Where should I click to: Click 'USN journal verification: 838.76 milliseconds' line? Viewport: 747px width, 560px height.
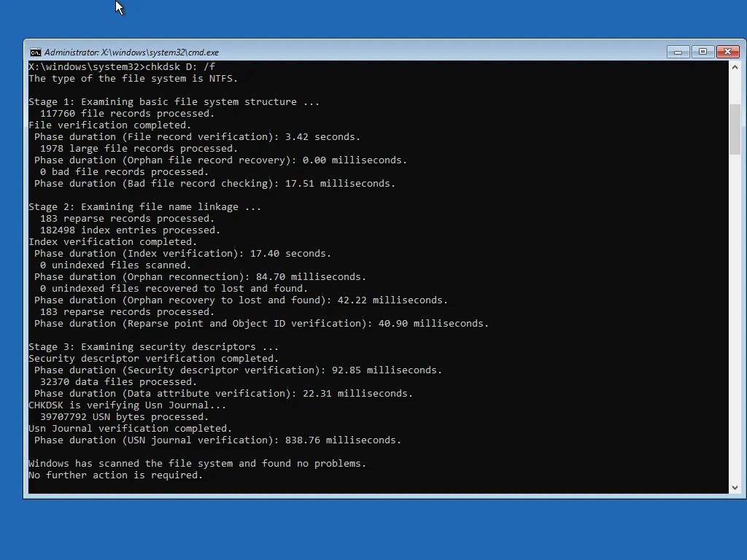[217, 440]
